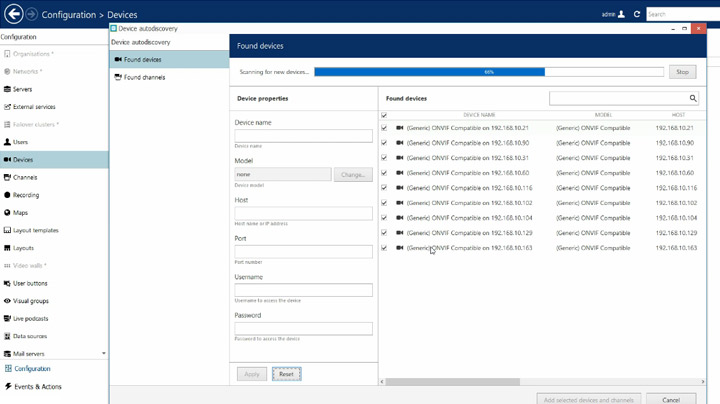Uncheck the device on 192.168.10.21
The height and width of the screenshot is (404, 720).
click(384, 128)
